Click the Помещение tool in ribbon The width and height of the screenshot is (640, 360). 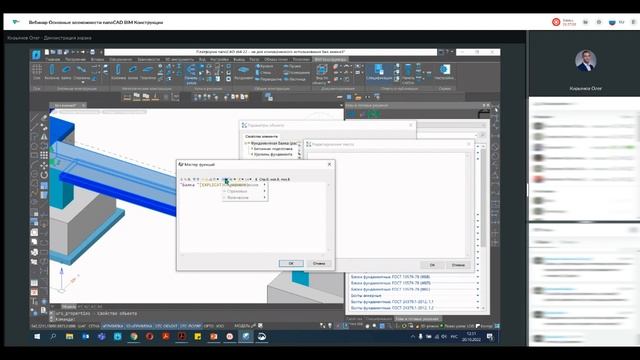pyautogui.click(x=297, y=73)
